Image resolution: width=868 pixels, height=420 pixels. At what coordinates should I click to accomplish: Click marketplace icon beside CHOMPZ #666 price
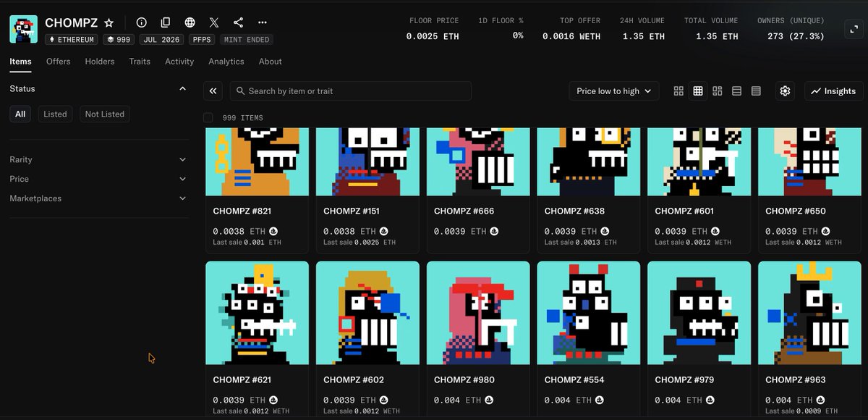pos(495,232)
